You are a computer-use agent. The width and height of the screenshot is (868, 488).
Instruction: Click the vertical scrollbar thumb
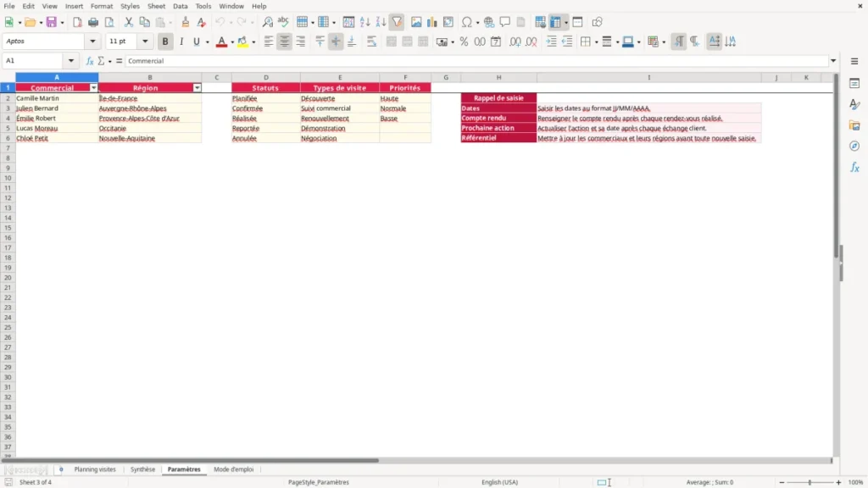point(837,165)
